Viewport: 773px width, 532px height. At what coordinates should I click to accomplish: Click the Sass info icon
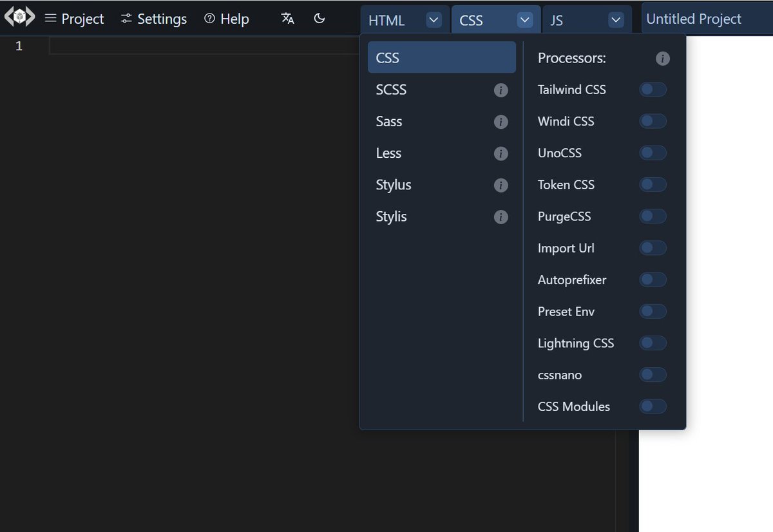(x=501, y=122)
